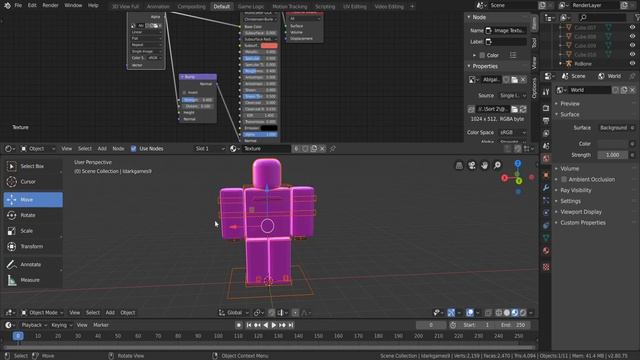Toggle the Use Nodes checkbox
This screenshot has height=360, width=640.
click(133, 149)
